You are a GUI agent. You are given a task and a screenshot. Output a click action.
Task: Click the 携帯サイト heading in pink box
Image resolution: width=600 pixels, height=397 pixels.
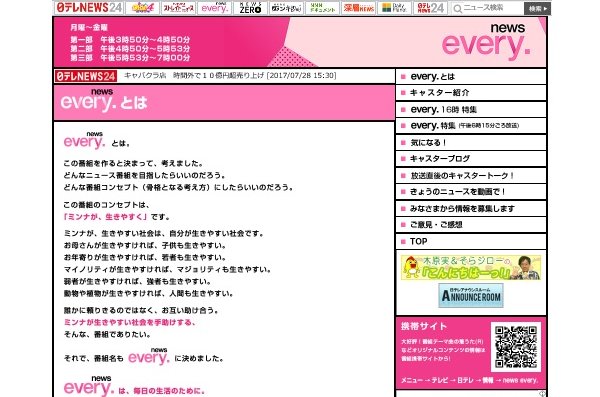424,326
